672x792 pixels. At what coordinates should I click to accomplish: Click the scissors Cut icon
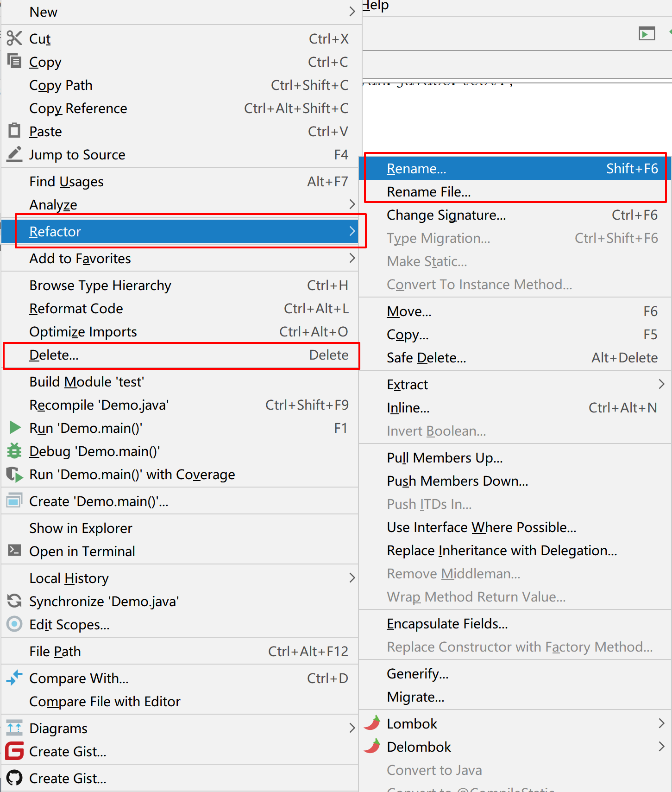tap(14, 38)
